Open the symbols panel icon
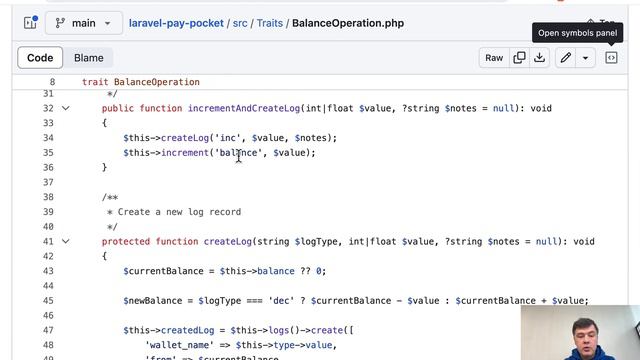This screenshot has width=640, height=360. tap(611, 58)
